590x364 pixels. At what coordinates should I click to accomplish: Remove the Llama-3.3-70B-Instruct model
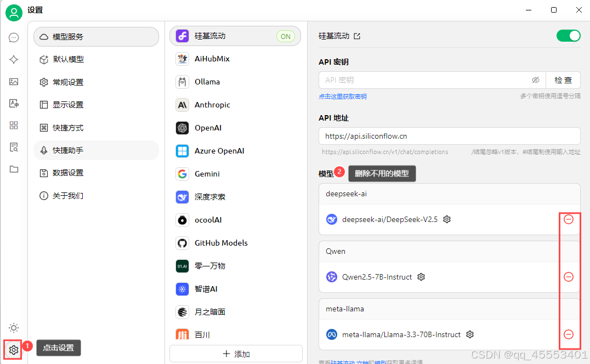(x=569, y=334)
